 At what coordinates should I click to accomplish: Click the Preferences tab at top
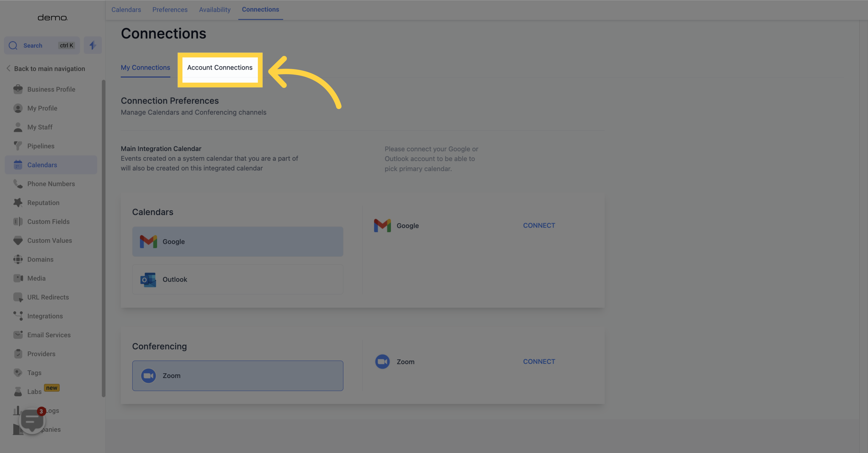pos(170,9)
